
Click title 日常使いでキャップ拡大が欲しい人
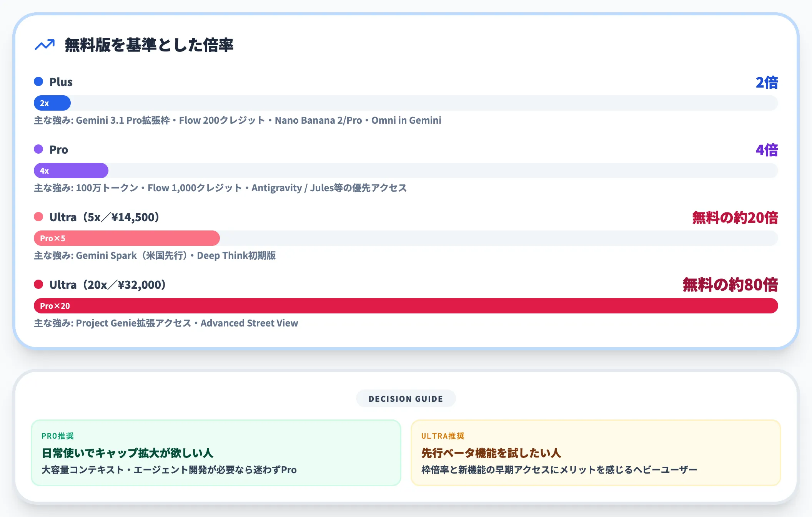click(x=128, y=453)
